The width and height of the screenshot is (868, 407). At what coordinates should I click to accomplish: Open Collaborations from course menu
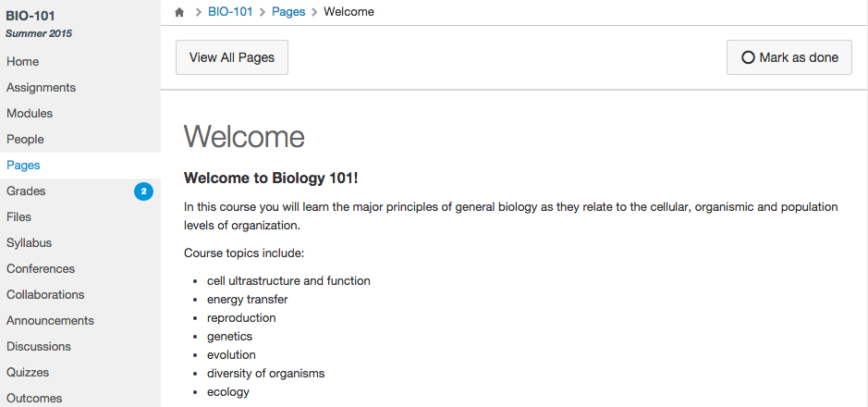(x=45, y=295)
